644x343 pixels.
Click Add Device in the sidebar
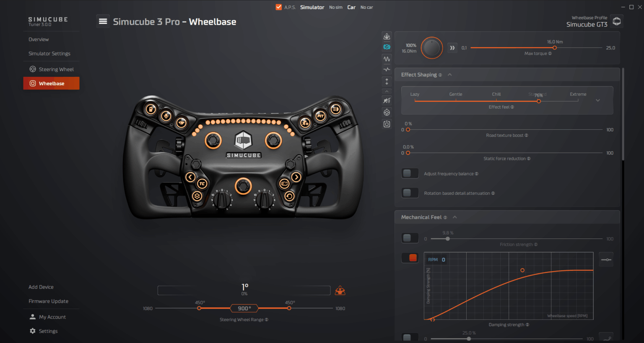click(41, 287)
